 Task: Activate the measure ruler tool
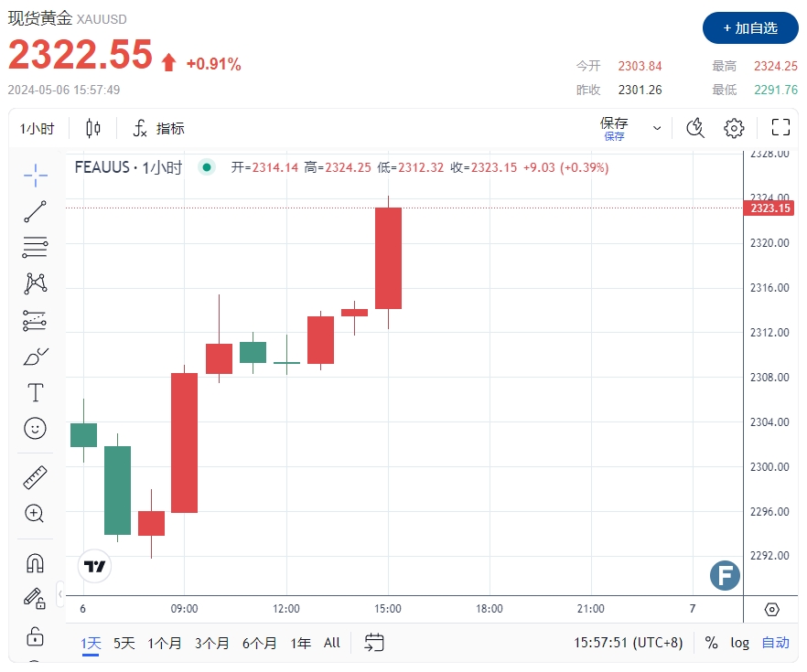(x=35, y=476)
